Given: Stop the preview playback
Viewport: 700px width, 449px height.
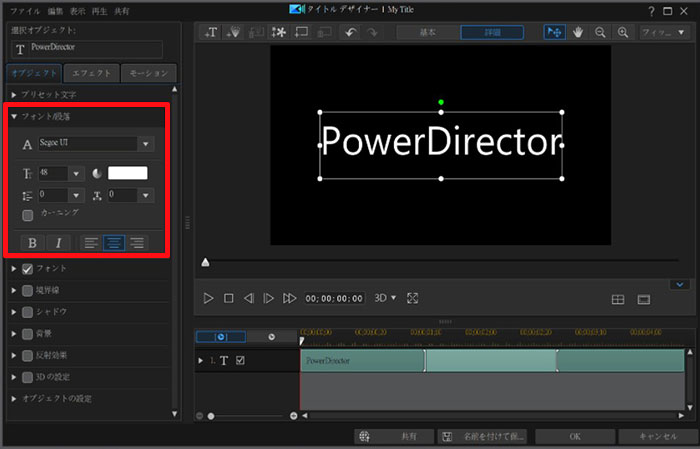Looking at the screenshot, I should [229, 298].
